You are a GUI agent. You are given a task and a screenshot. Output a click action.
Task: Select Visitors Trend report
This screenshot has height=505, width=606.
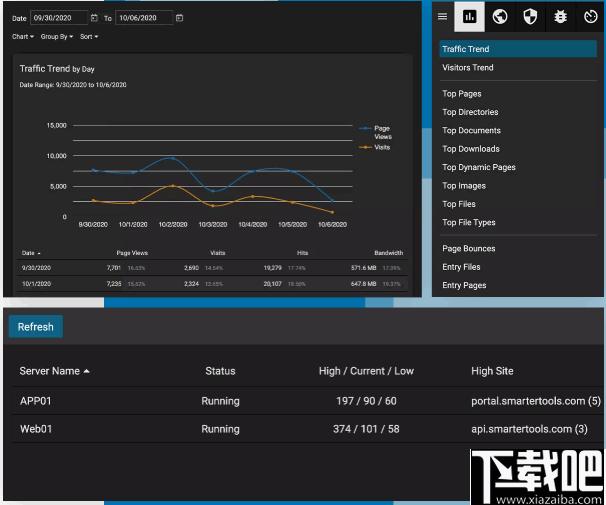(468, 68)
